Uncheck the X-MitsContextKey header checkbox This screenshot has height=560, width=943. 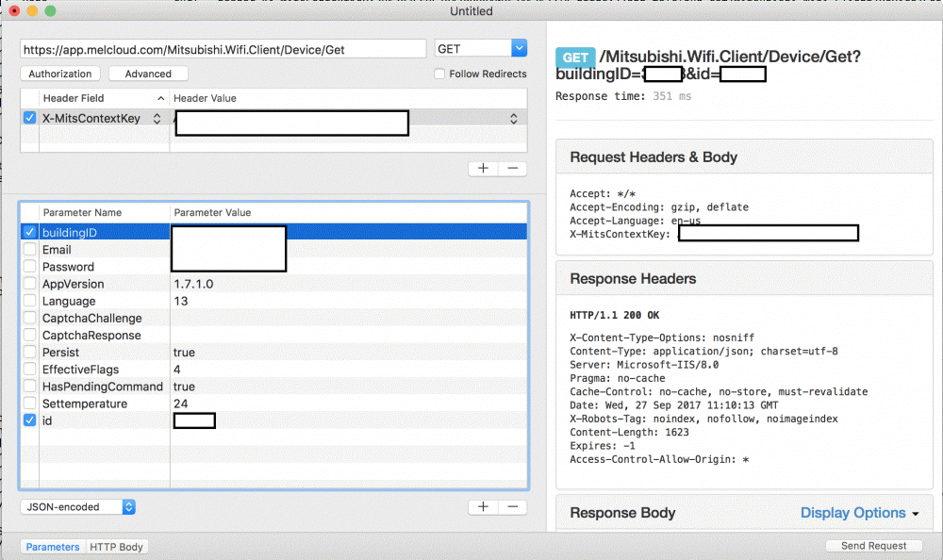tap(30, 119)
